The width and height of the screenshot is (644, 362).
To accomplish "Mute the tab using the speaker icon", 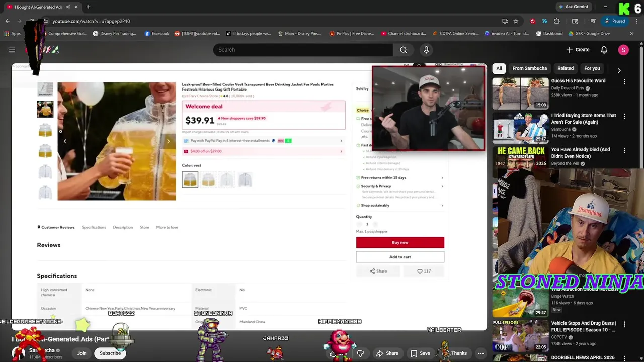I will (x=69, y=7).
